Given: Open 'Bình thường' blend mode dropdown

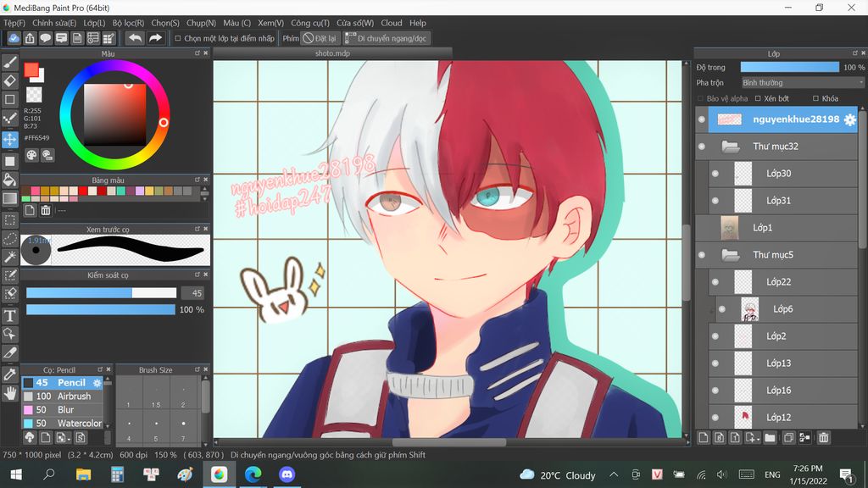Looking at the screenshot, I should tap(803, 82).
